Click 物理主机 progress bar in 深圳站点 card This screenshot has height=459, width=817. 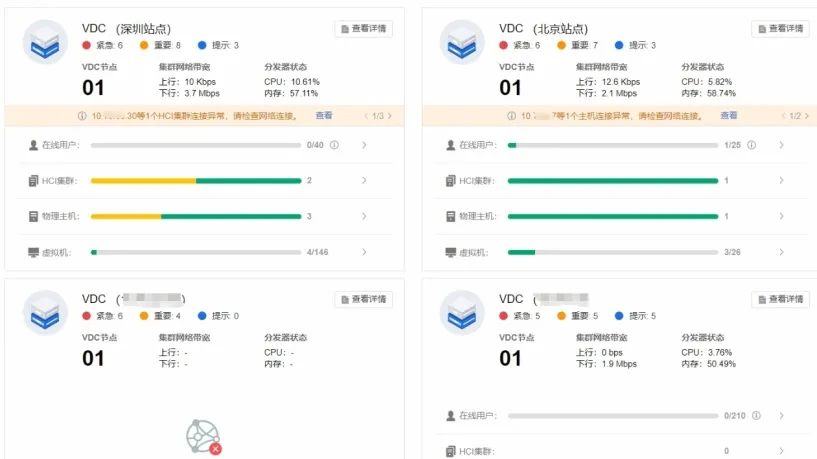coord(196,216)
